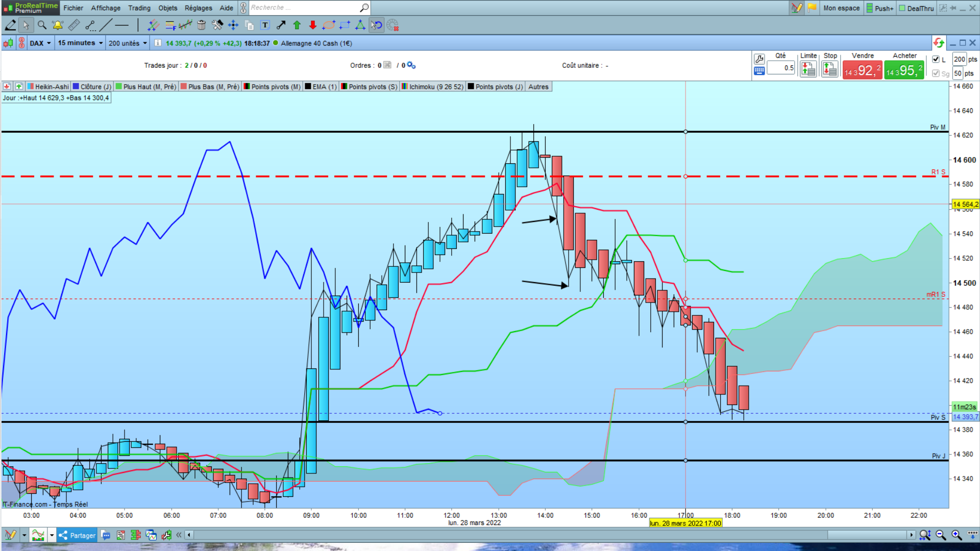Open the order settings wrench icon
Viewport: 980px width, 551px height.
[759, 59]
